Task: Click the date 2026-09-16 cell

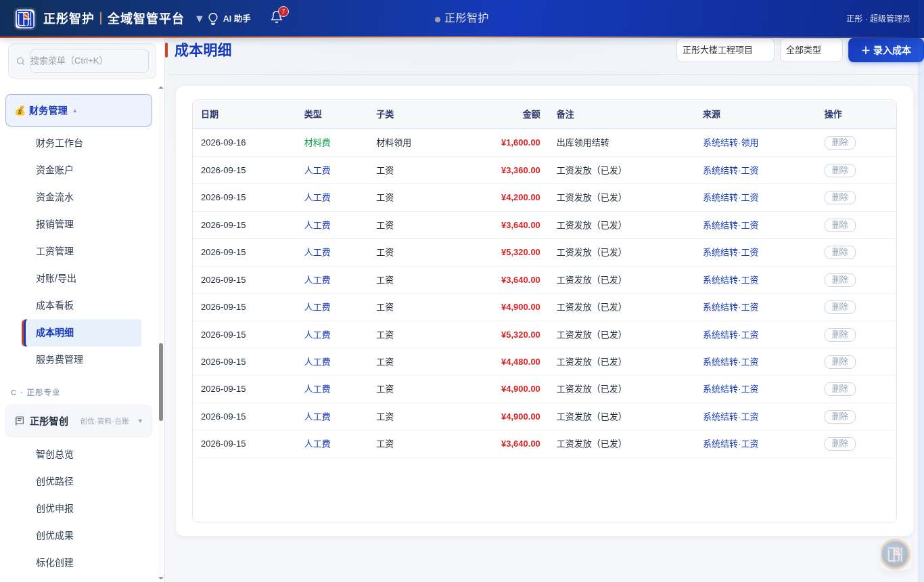Action: [x=223, y=143]
